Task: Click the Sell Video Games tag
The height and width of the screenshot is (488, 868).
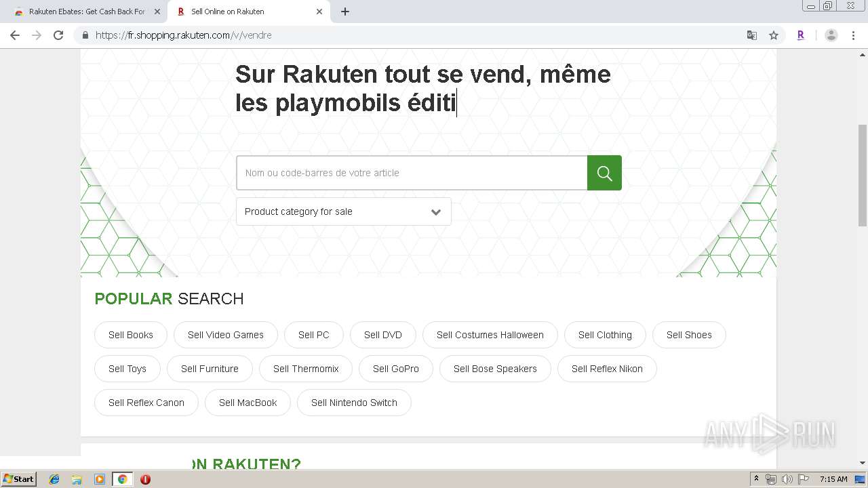Action: pos(226,335)
